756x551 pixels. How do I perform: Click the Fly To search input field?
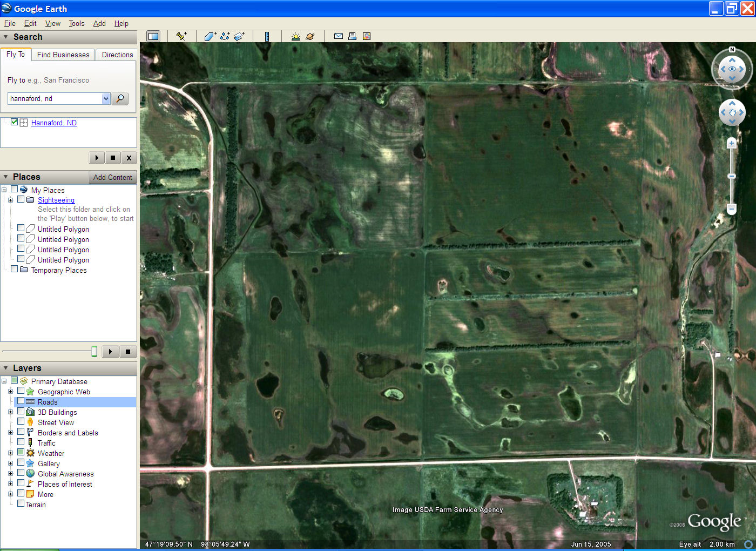55,98
